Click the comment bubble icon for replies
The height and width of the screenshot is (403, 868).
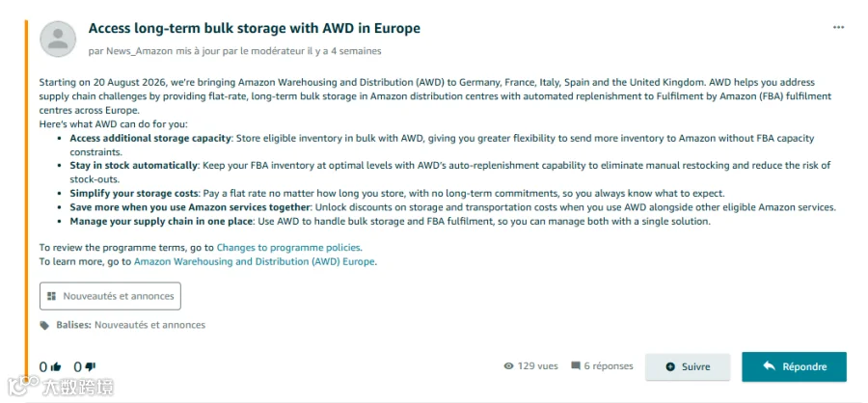pyautogui.click(x=576, y=366)
